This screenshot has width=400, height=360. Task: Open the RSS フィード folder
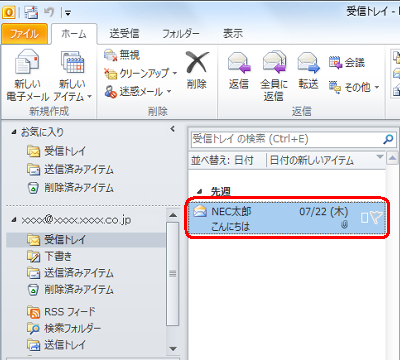tap(61, 312)
